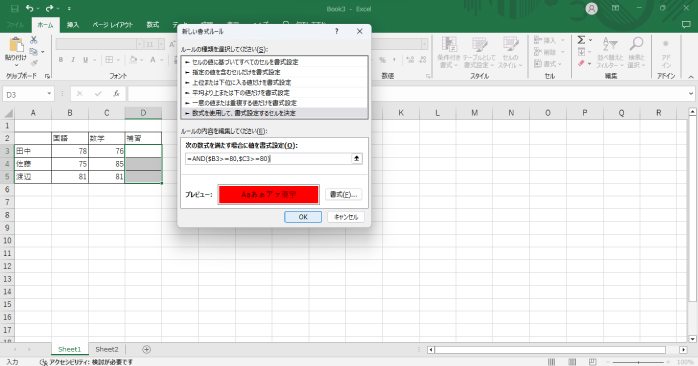Open the 条件付き書式 conditional formatting icon
The height and width of the screenshot is (366, 698).
pos(449,45)
